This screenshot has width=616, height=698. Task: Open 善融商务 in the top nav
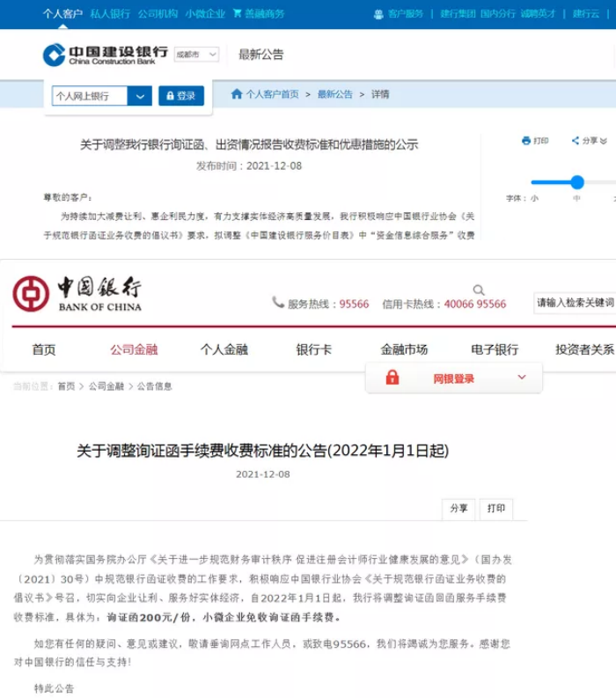click(x=264, y=14)
